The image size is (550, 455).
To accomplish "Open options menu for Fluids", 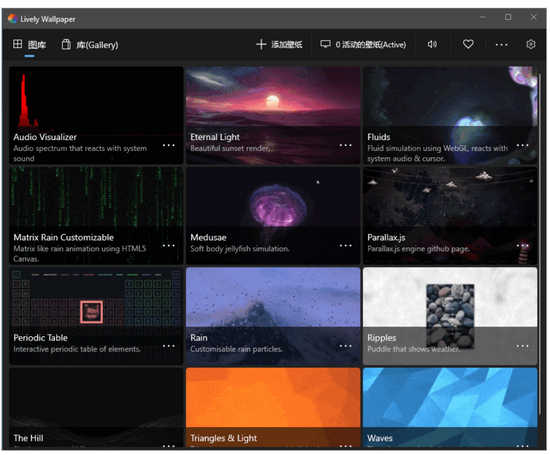I will [522, 145].
